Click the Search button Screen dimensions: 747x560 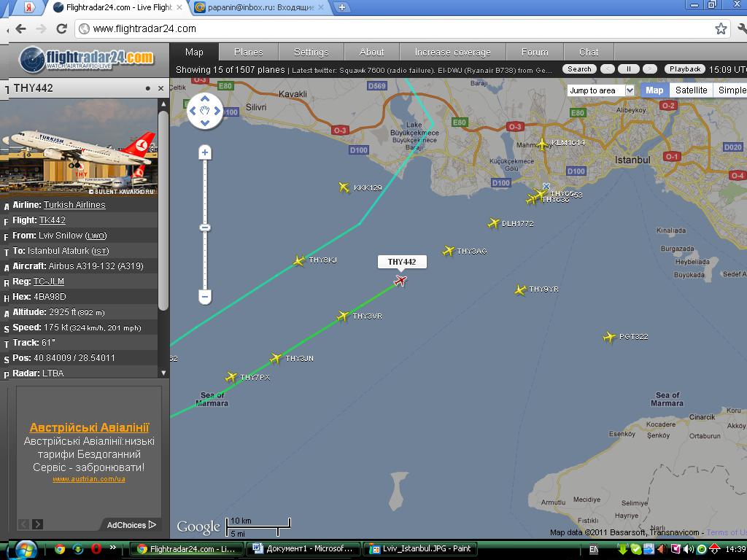click(x=579, y=69)
